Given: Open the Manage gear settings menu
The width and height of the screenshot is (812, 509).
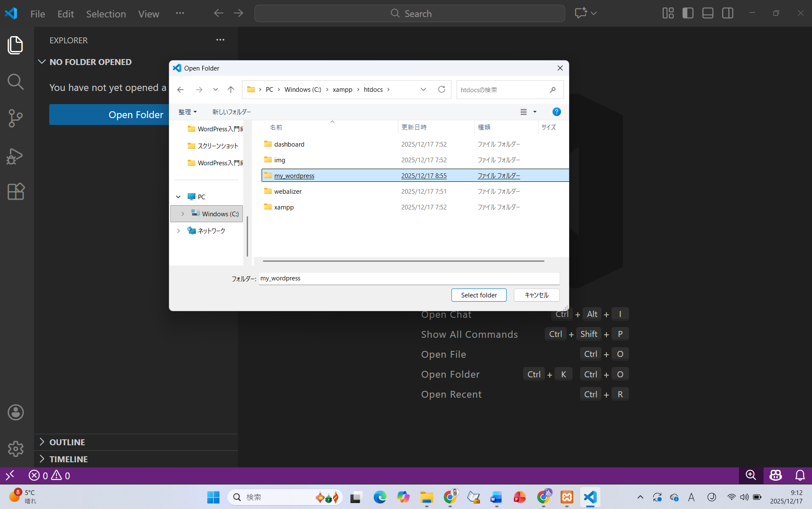Looking at the screenshot, I should (x=16, y=449).
